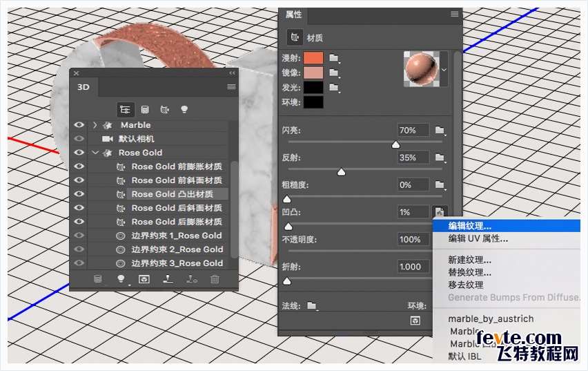Click the black illumination (发光) color swatch
The width and height of the screenshot is (588, 371).
point(313,87)
